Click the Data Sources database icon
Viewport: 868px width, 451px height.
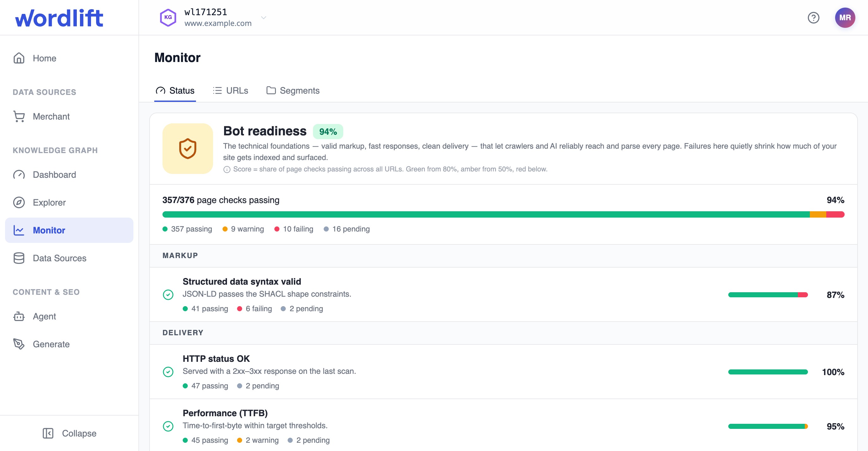pos(19,258)
